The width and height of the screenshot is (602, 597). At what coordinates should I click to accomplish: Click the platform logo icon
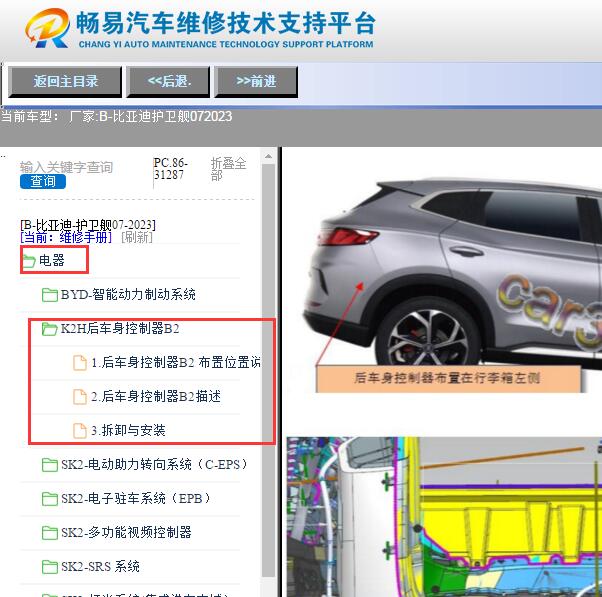coord(47,28)
